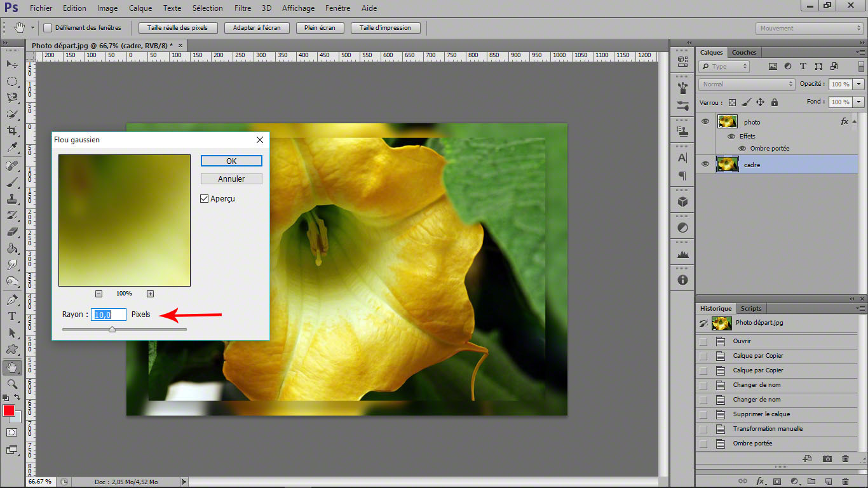Open the Opacité percentage dropdown arrow

coord(859,84)
